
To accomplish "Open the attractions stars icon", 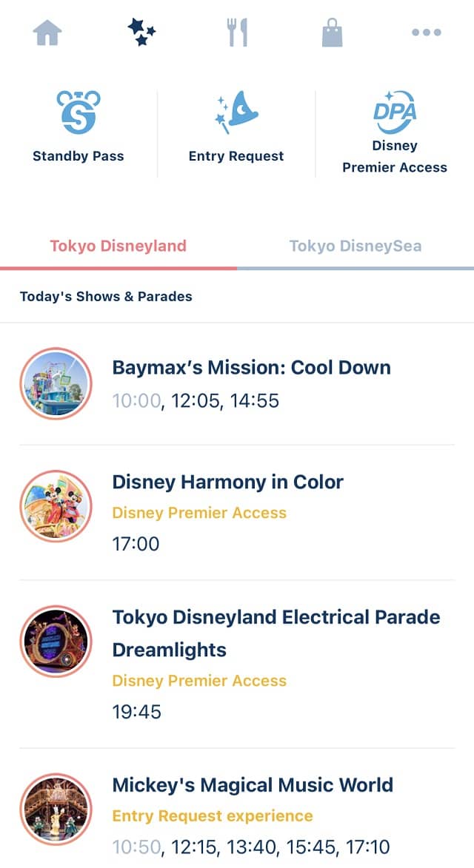I will pos(141,32).
